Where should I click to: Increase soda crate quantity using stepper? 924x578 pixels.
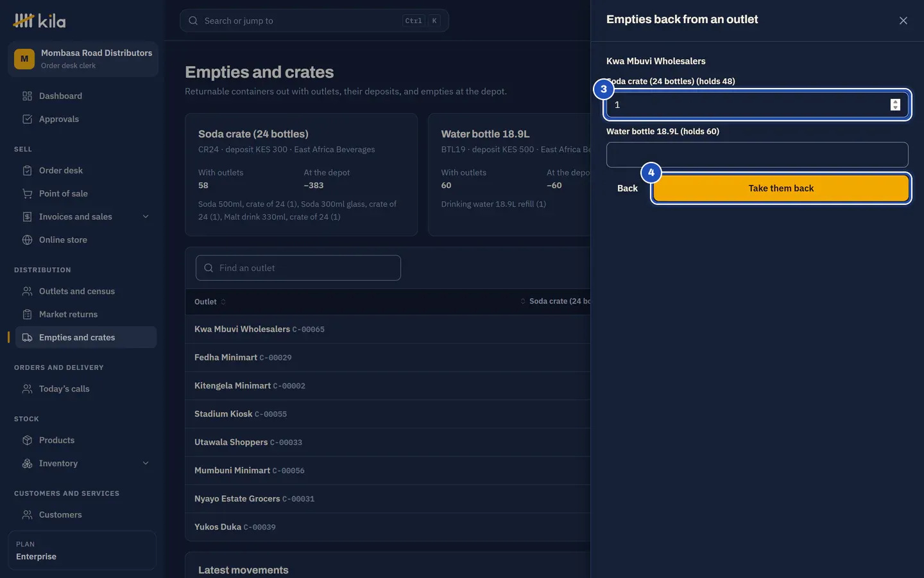point(895,101)
